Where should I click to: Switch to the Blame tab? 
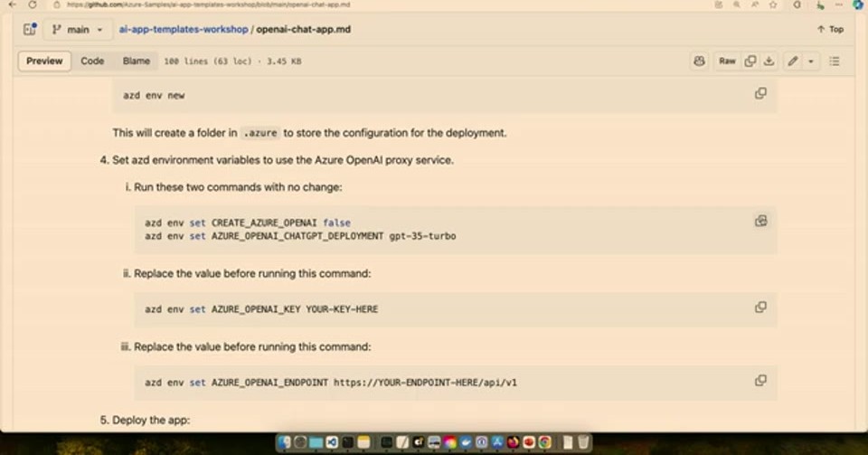137,61
